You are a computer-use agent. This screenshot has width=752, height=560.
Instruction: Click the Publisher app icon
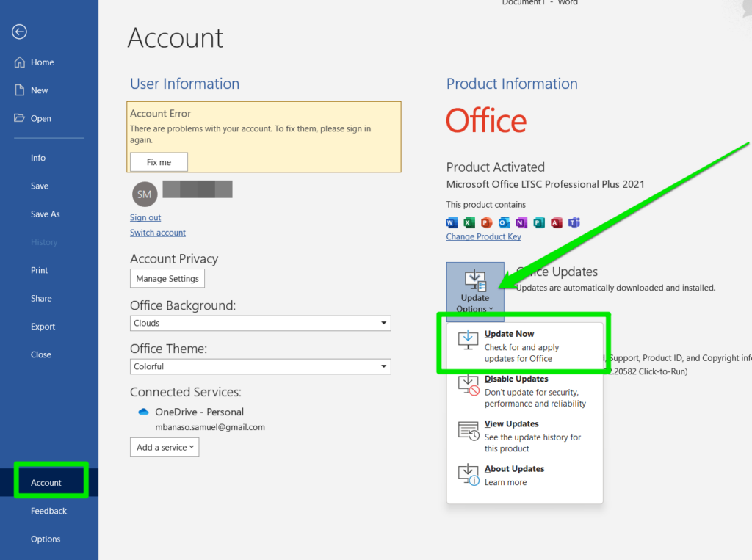[x=538, y=222]
